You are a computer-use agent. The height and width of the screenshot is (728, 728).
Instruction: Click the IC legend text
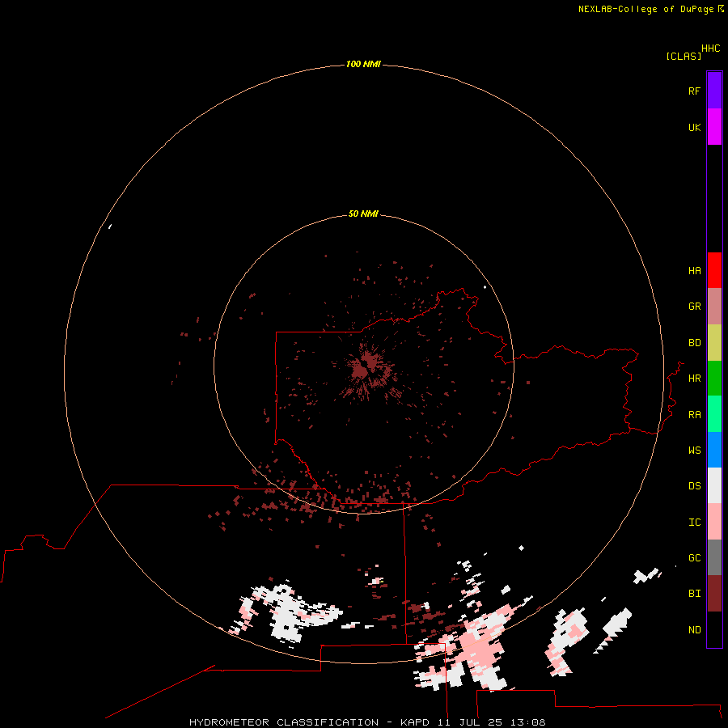[x=694, y=523]
